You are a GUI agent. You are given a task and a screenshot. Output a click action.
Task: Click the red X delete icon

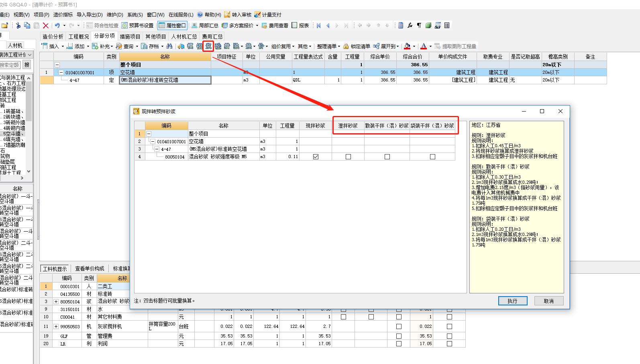coord(46,25)
